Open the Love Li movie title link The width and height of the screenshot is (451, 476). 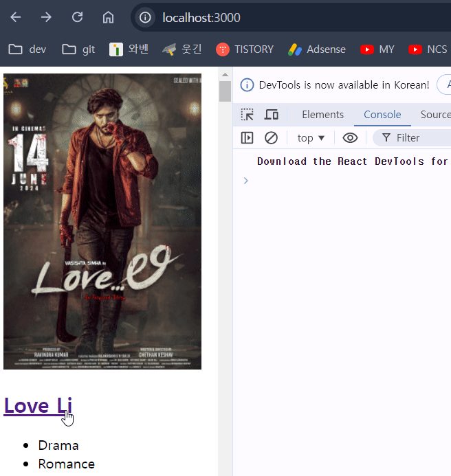(x=38, y=406)
